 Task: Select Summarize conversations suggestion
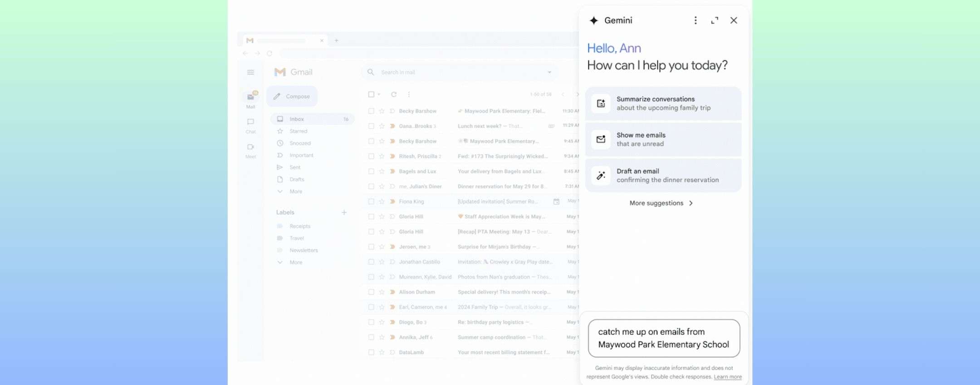[663, 104]
